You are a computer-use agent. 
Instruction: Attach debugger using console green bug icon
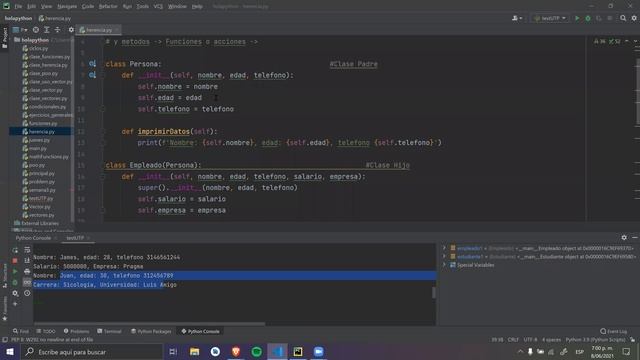coord(15,282)
